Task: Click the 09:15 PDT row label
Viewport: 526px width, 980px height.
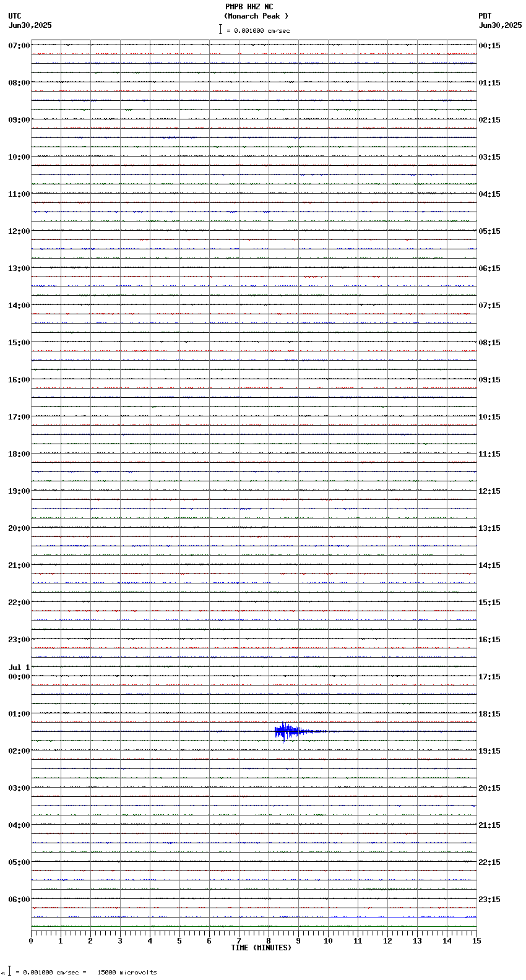Action: point(489,380)
